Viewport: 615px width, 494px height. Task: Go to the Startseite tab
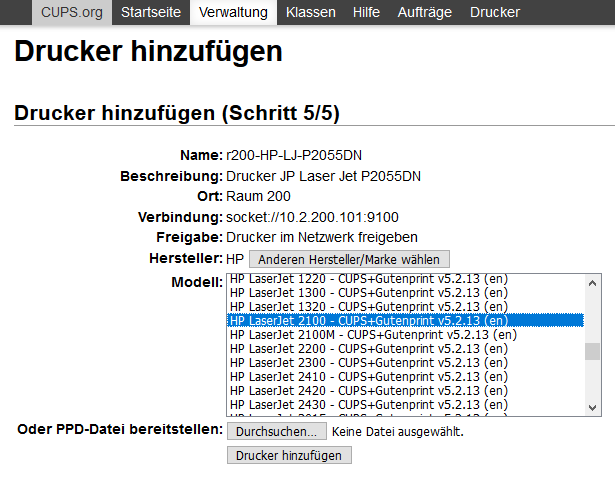tap(151, 12)
